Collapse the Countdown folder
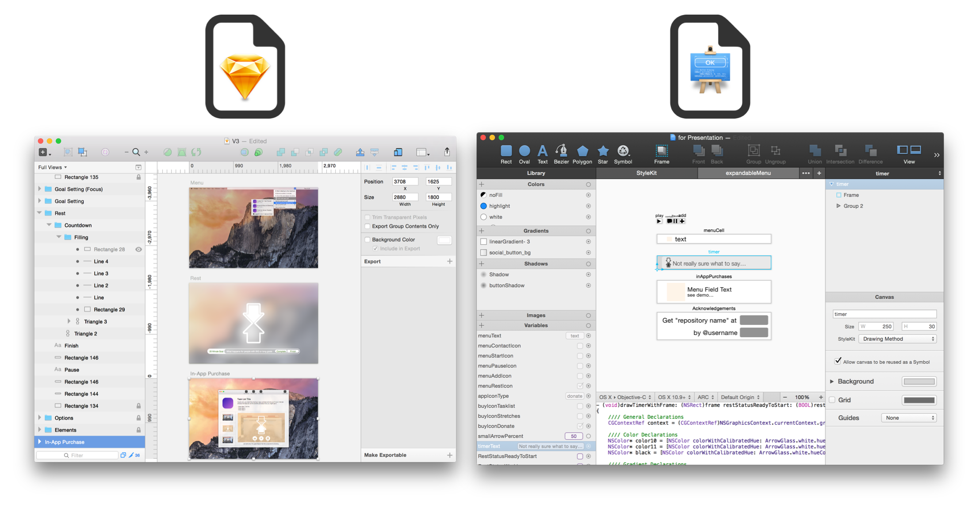The height and width of the screenshot is (509, 980). 49,225
